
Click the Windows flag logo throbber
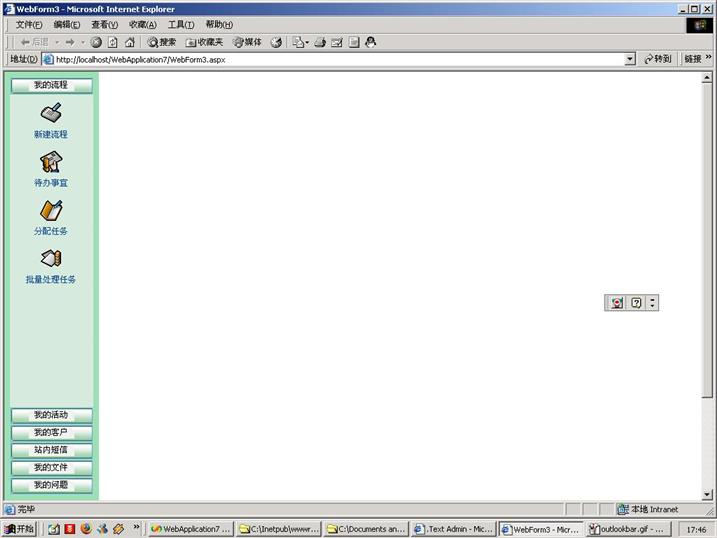700,25
